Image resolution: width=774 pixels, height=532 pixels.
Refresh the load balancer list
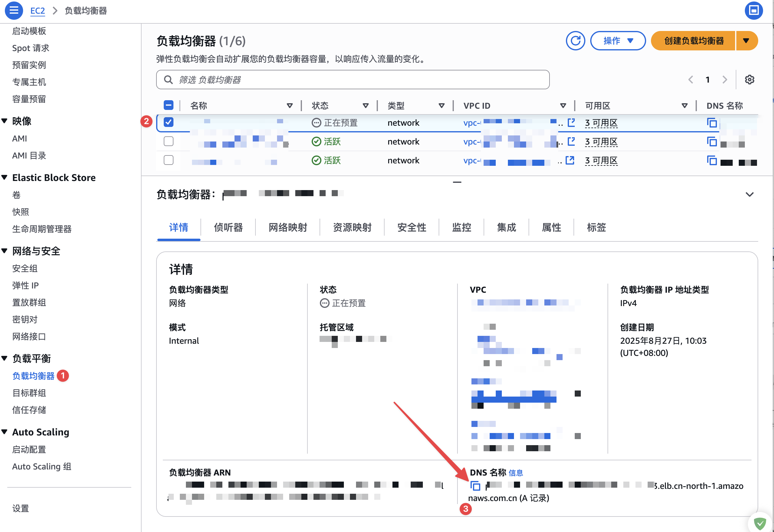(575, 41)
